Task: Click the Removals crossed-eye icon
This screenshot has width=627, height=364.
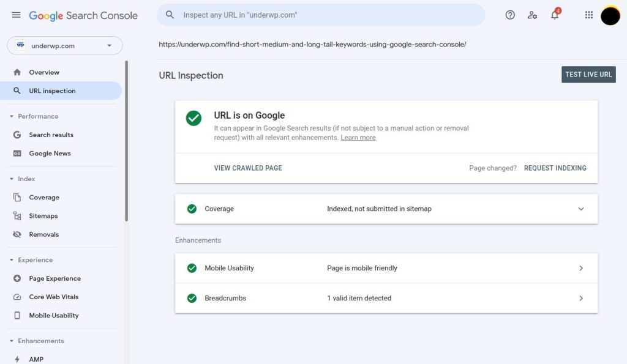Action: point(17,234)
